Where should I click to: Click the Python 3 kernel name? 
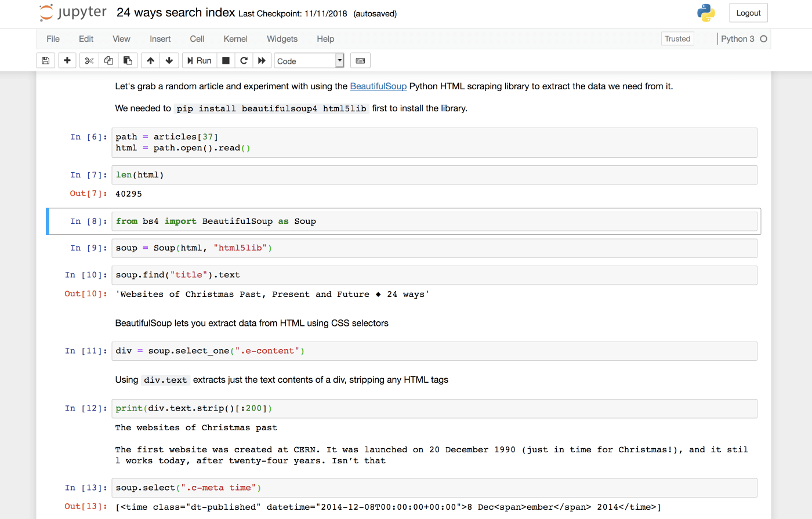pos(737,39)
